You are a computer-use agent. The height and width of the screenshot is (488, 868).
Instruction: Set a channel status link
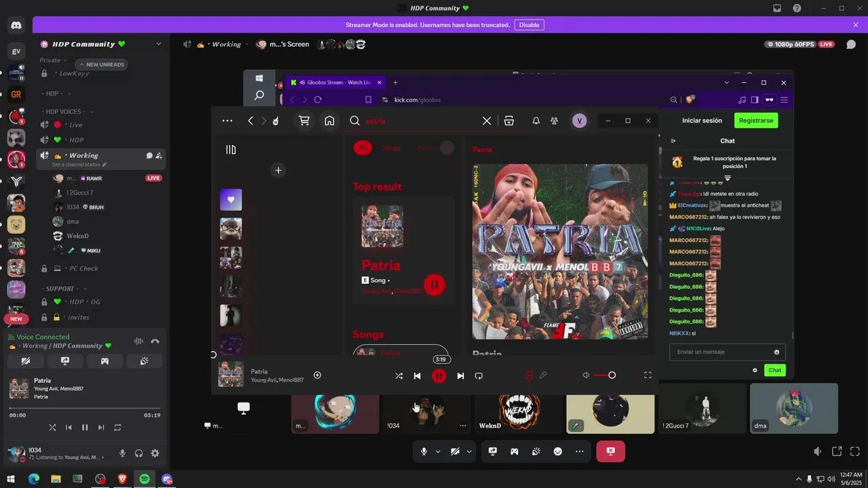(79, 165)
